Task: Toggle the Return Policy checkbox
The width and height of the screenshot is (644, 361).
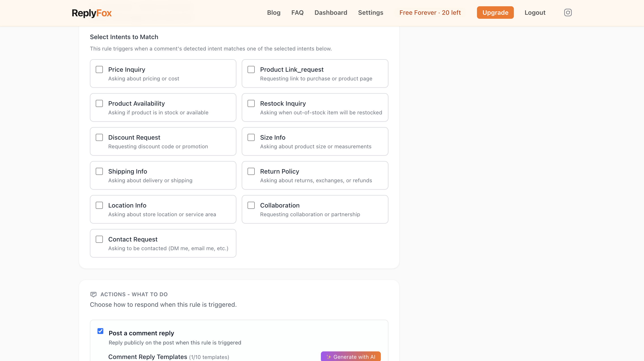Action: (251, 171)
